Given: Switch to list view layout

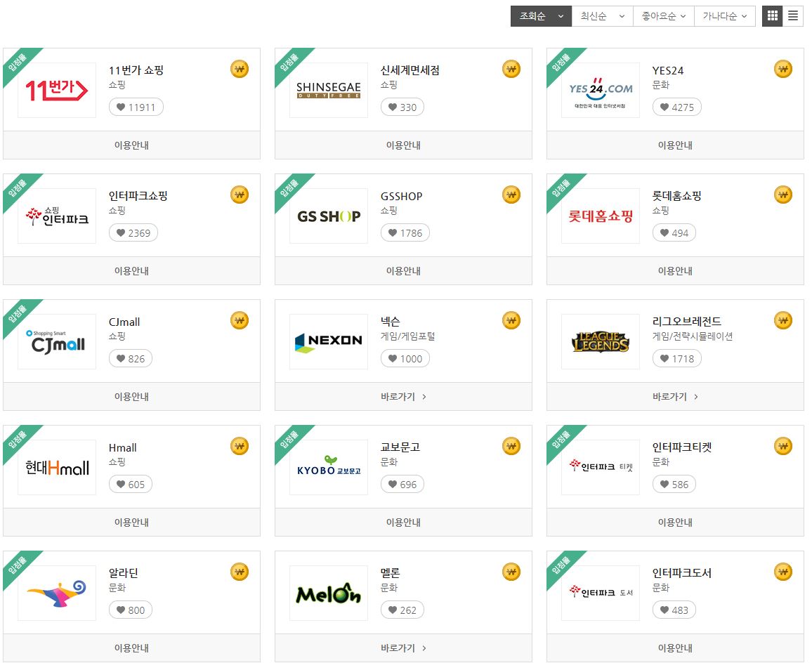Looking at the screenshot, I should (792, 15).
